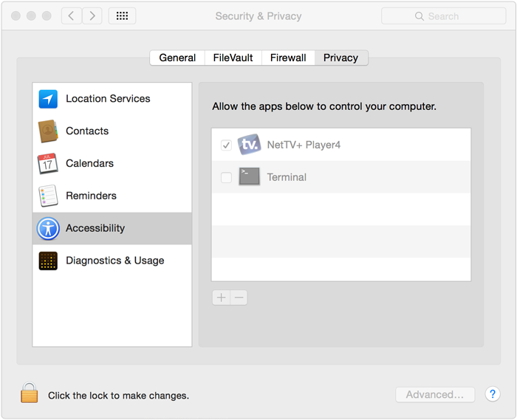Screen dimensions: 517x420
Task: Select 'Accessibility' in the privacy list
Action: [x=112, y=228]
